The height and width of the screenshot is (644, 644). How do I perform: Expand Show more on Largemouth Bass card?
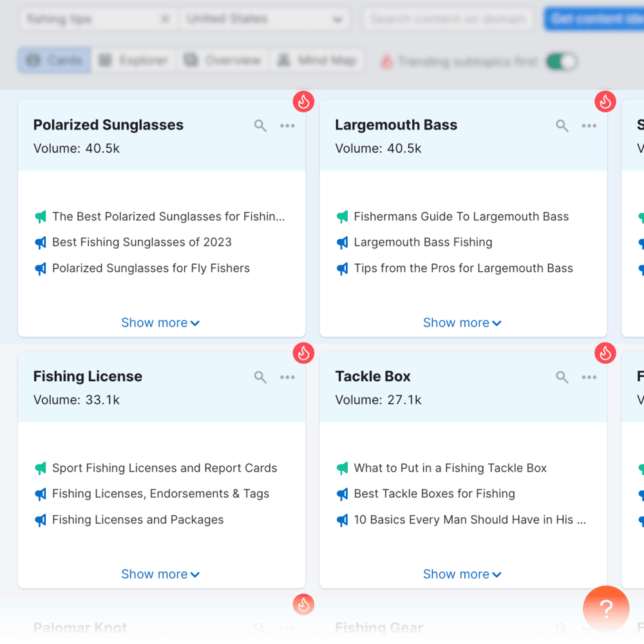click(x=462, y=323)
